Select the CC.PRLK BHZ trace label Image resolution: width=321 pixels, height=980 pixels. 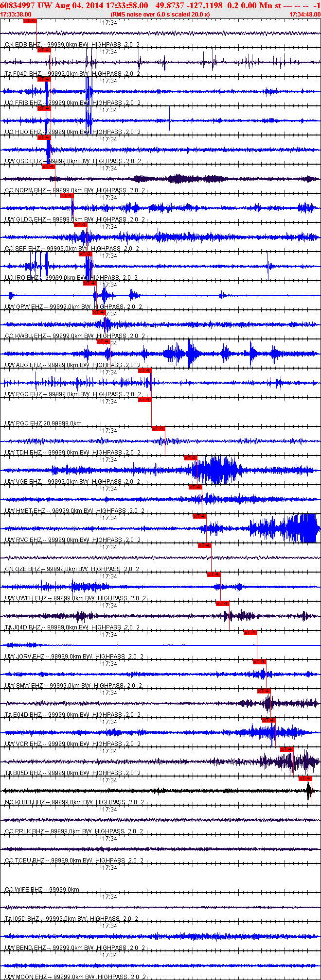tap(74, 831)
